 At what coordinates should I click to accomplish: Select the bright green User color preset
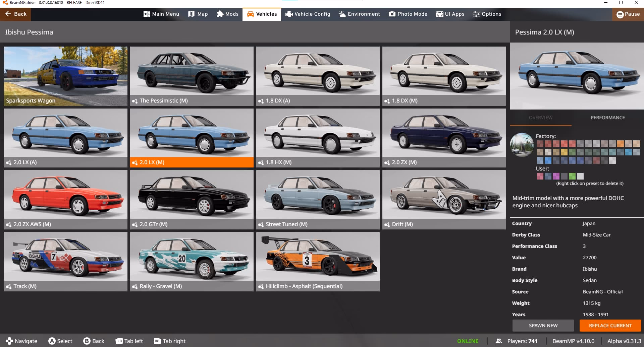click(x=572, y=176)
